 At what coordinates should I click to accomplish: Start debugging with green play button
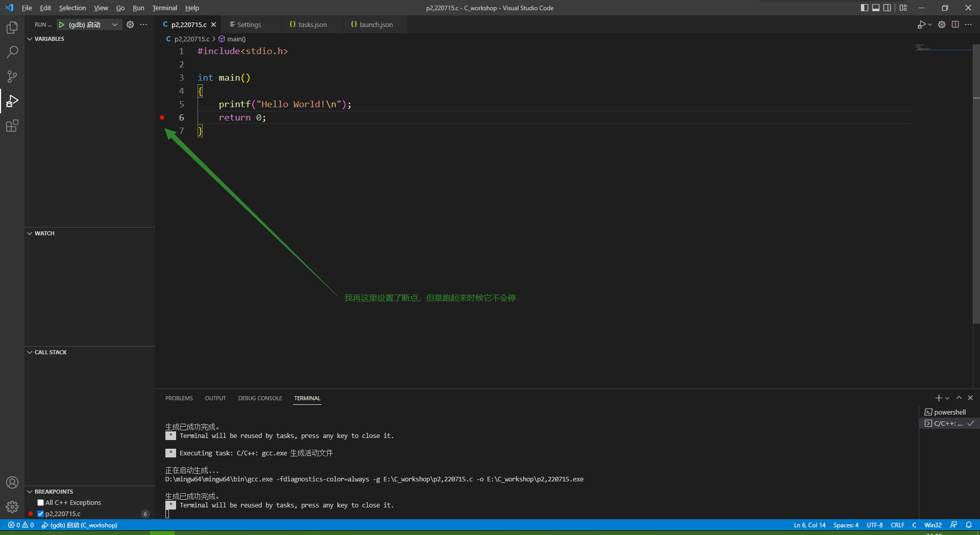(62, 25)
